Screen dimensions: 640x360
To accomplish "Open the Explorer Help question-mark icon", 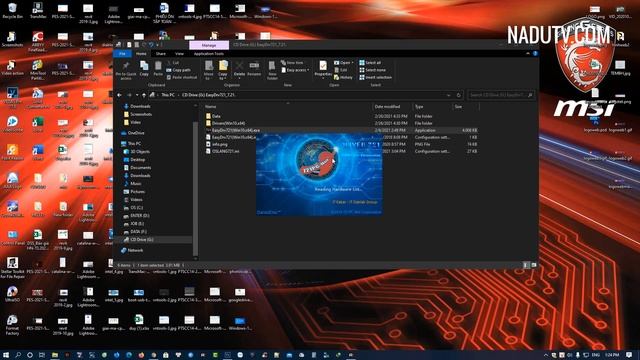I will click(535, 53).
